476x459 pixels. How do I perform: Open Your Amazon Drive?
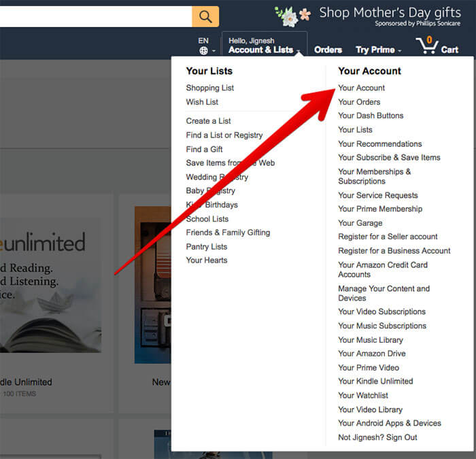[x=372, y=354]
